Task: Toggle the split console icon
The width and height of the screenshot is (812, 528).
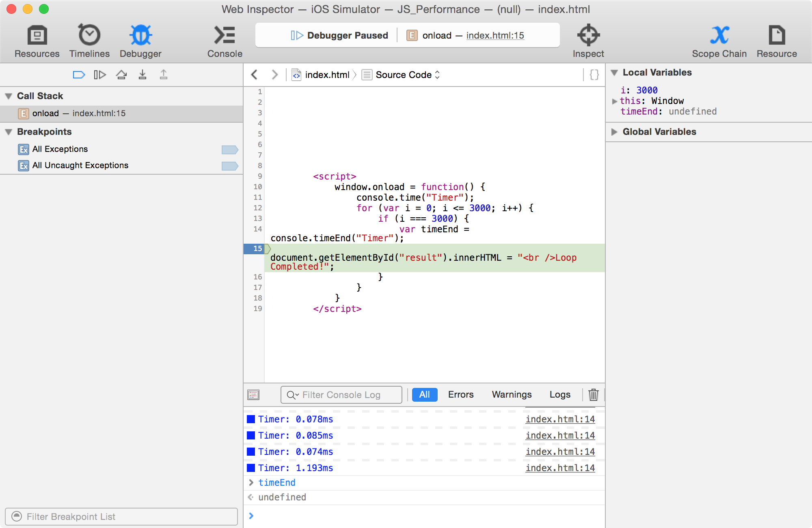Action: (x=253, y=395)
